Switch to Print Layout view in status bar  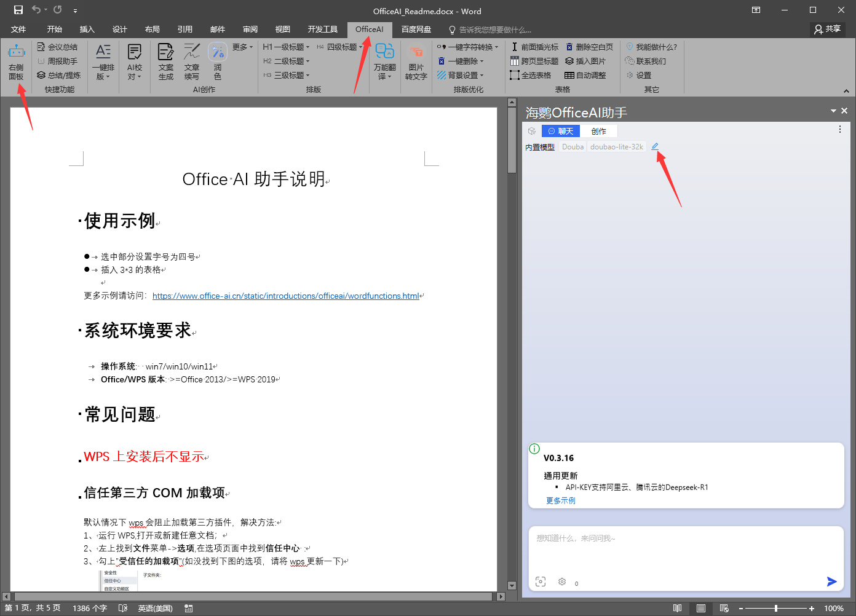(701, 608)
